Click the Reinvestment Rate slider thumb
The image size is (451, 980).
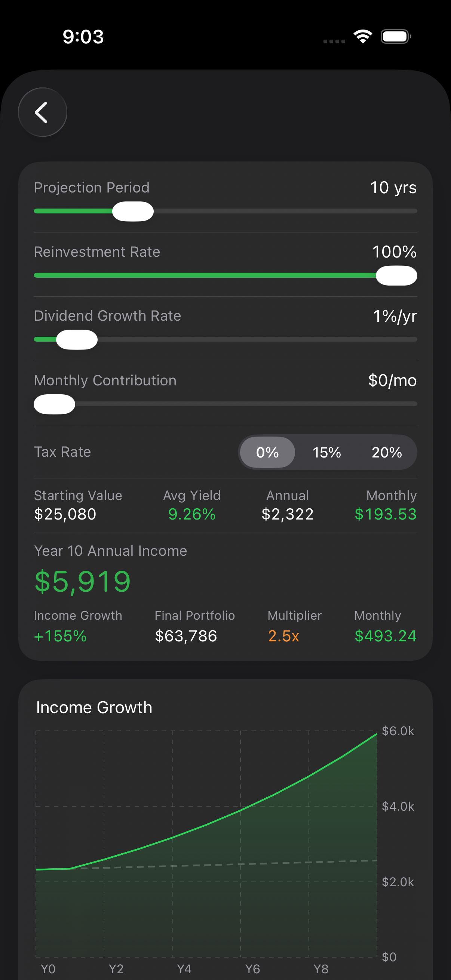(x=396, y=275)
